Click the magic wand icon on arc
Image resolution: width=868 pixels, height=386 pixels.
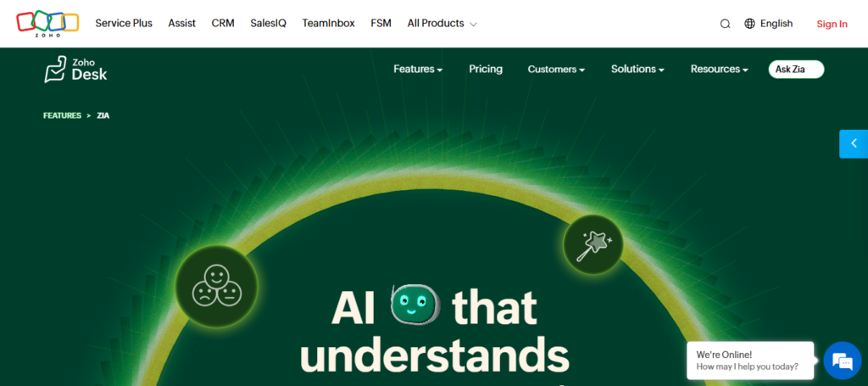(593, 245)
